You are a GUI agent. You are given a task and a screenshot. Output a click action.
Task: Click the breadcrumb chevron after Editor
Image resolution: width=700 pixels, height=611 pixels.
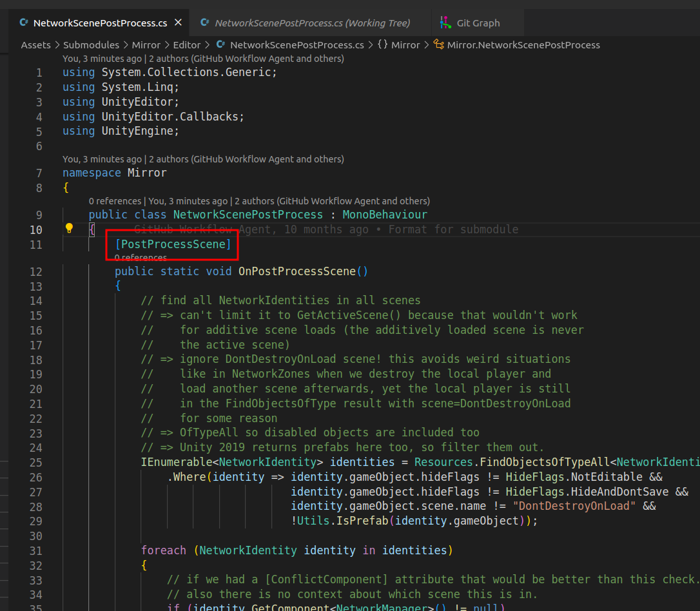[206, 45]
